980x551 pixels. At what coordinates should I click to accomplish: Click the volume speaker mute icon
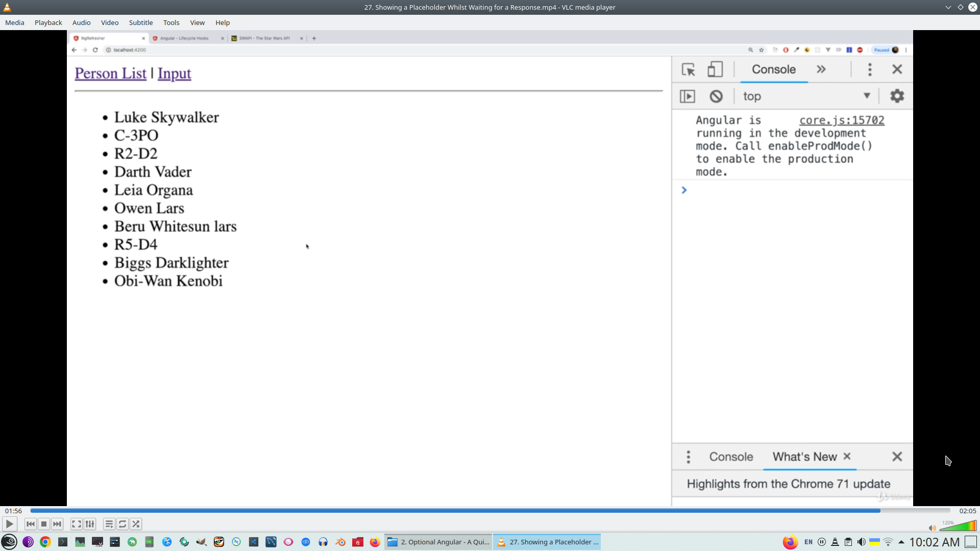pyautogui.click(x=932, y=528)
